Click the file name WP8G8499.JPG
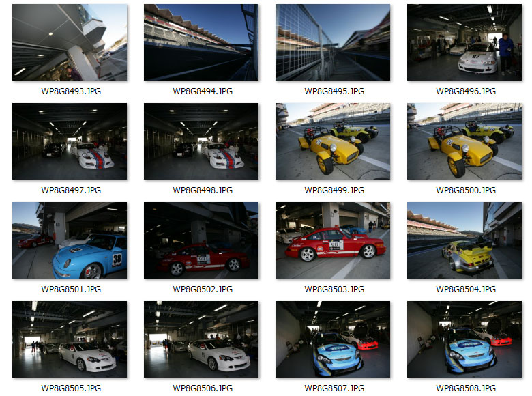The height and width of the screenshot is (396, 532). (334, 190)
